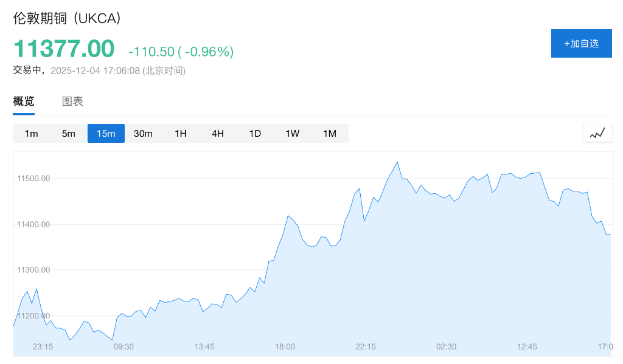Click the 11377.00 current price
Screen dimensions: 623x364
(64, 49)
